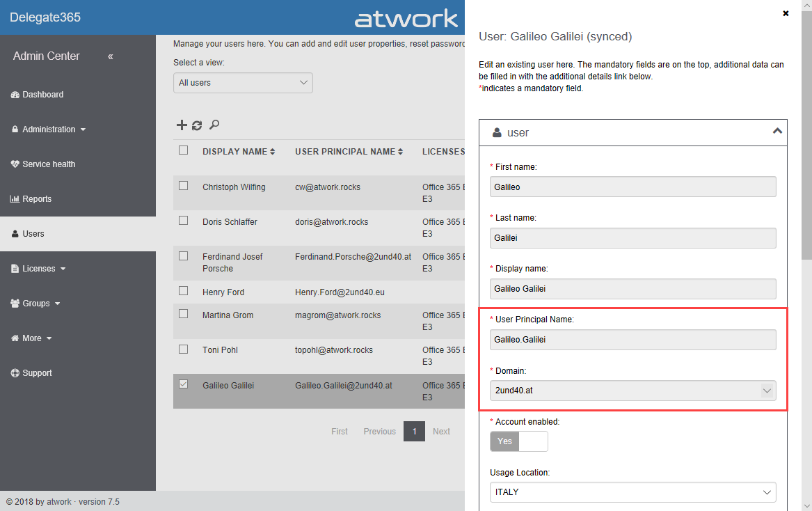Click Galileo.Galilei@2und40.at cell
This screenshot has height=511, width=812.
click(x=343, y=386)
